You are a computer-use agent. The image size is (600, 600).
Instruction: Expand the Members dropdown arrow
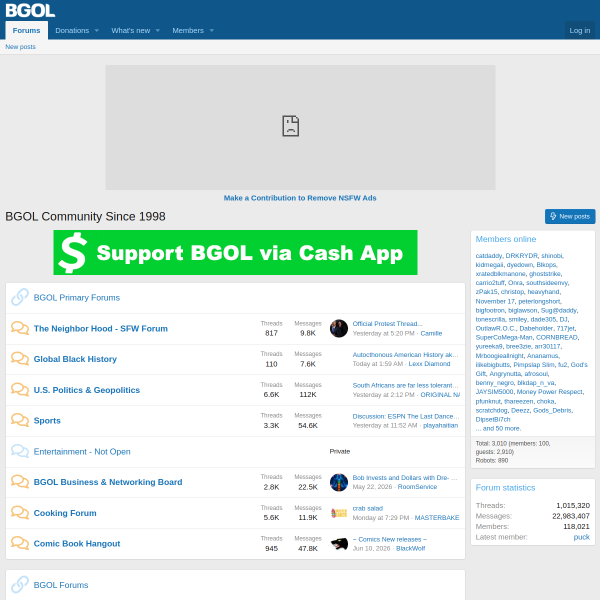(x=212, y=31)
